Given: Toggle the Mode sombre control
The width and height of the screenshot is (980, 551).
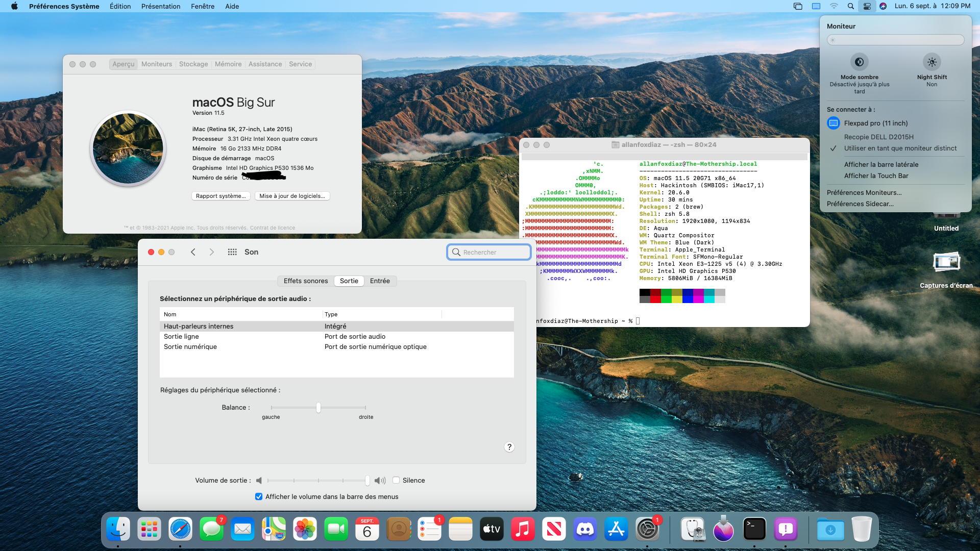Looking at the screenshot, I should pyautogui.click(x=859, y=62).
